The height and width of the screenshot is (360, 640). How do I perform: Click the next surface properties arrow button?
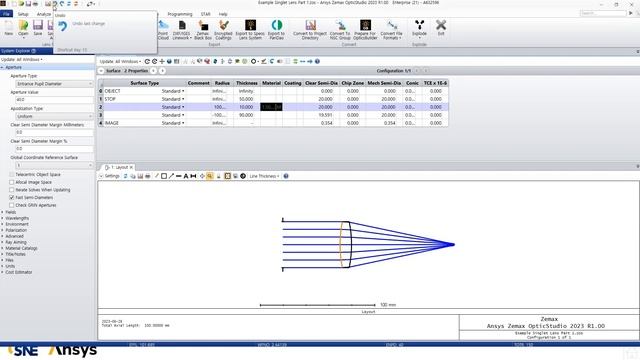[x=162, y=71]
